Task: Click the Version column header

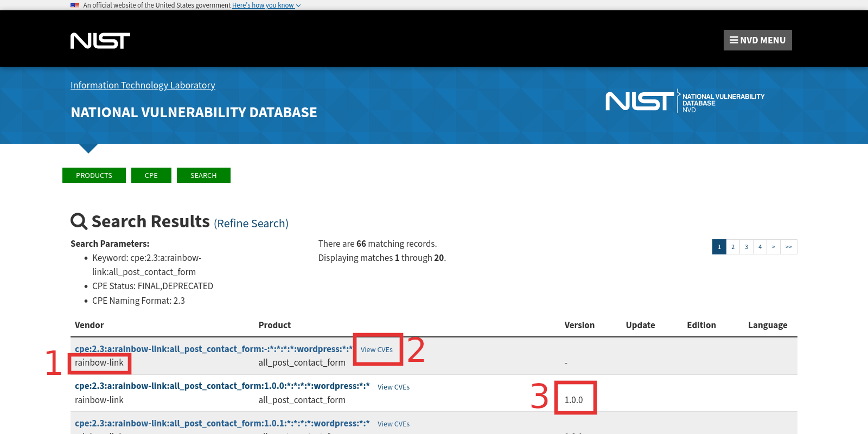Action: tap(579, 325)
